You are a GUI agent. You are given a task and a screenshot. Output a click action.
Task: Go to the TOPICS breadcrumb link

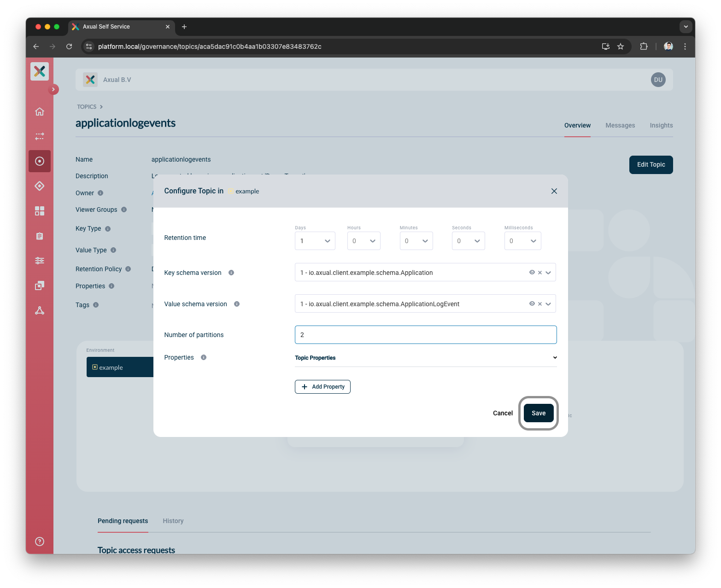(x=87, y=106)
